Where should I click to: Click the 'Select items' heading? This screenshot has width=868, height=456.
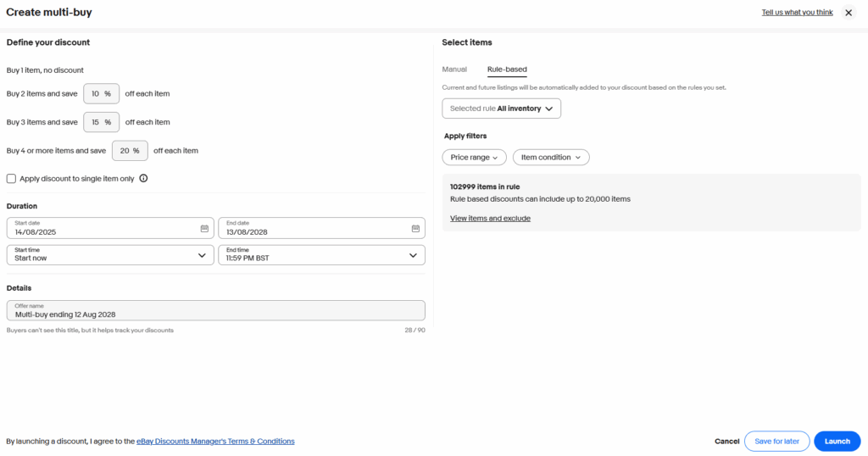[467, 42]
